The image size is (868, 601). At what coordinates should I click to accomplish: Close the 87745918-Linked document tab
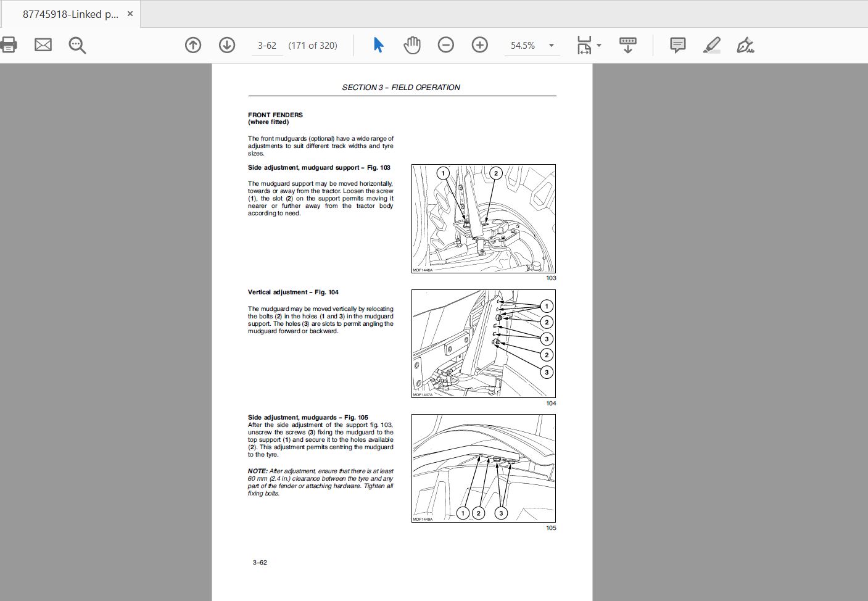130,14
